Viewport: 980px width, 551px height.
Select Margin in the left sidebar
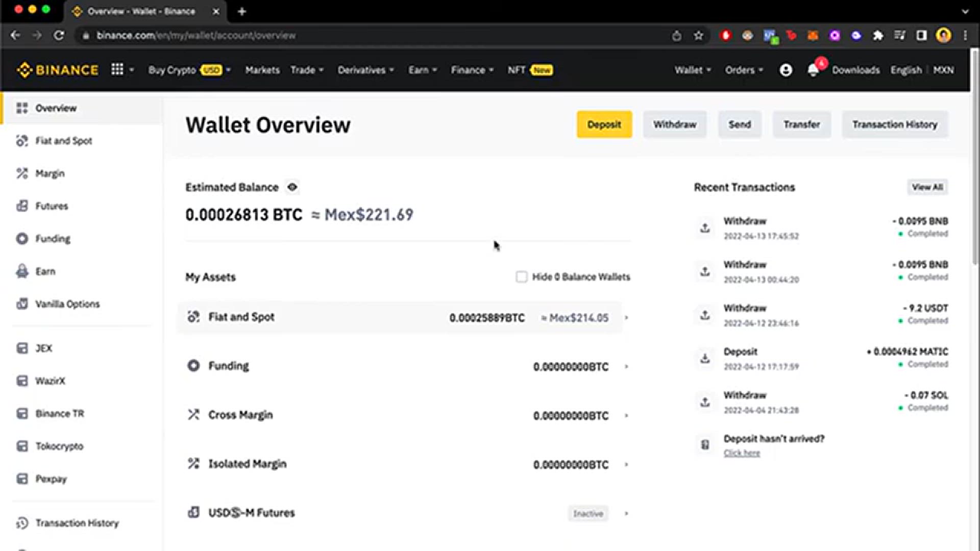(50, 173)
